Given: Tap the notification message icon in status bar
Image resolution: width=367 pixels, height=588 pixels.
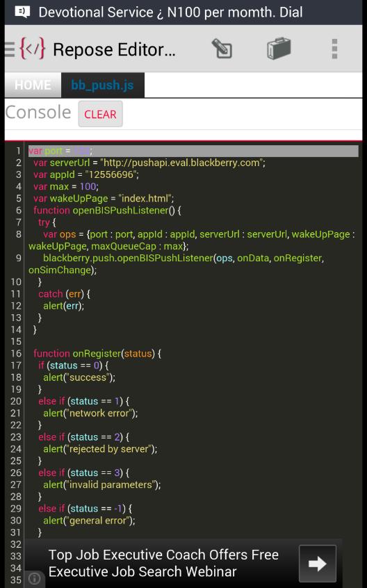Looking at the screenshot, I should (22, 12).
